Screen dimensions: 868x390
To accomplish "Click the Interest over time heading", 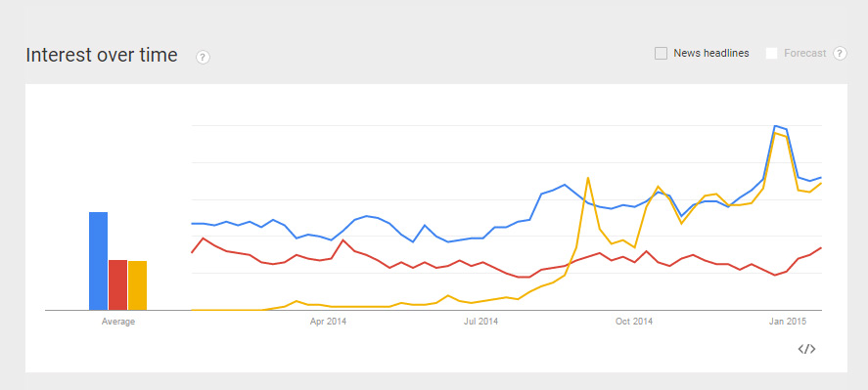I will pos(102,56).
